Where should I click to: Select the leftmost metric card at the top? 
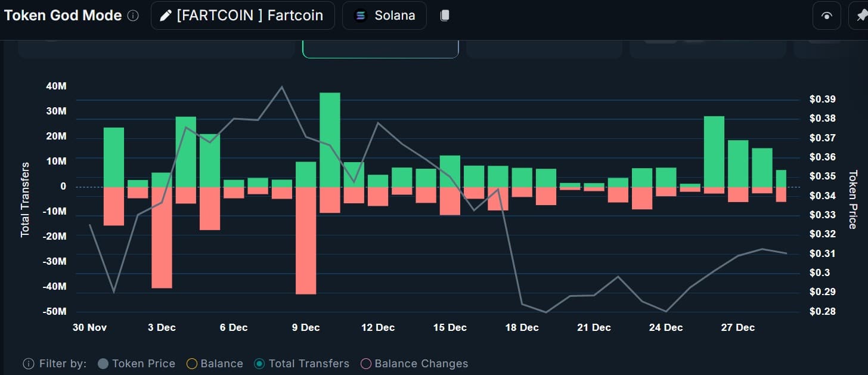point(155,48)
